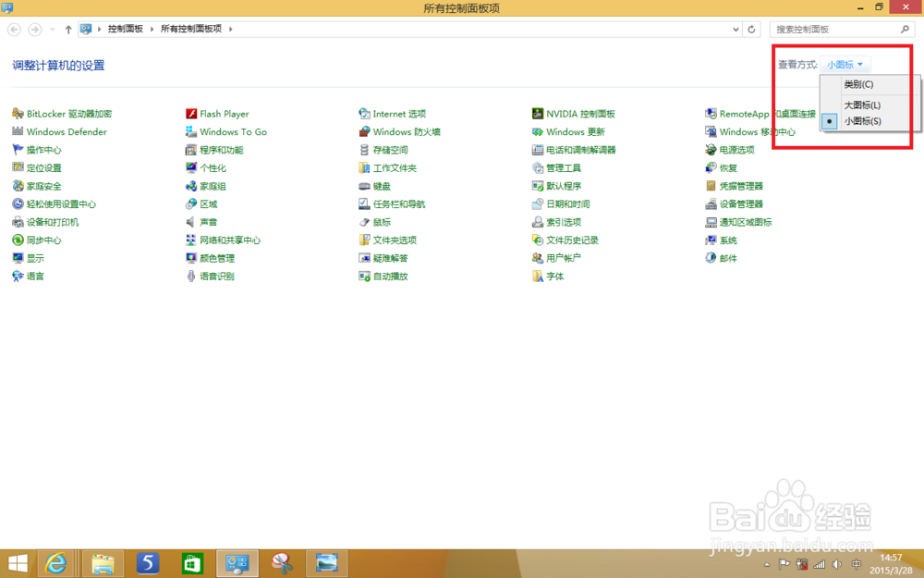The image size is (924, 578).
Task: Click the 鼠标 icon
Action: point(364,222)
